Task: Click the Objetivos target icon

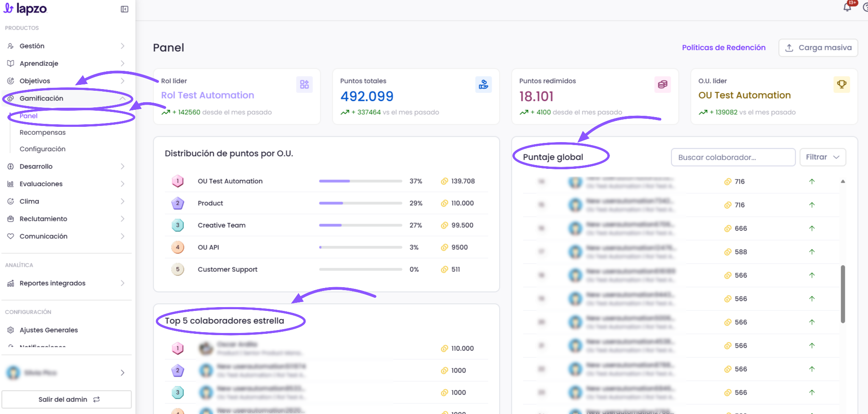Action: [x=11, y=81]
